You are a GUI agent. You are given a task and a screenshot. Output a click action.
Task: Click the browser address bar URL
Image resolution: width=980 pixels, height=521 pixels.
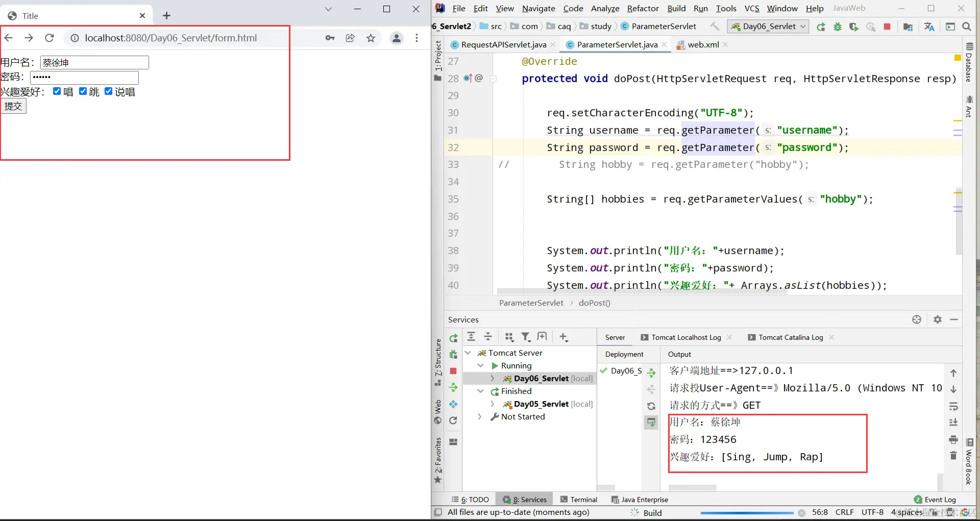(171, 38)
